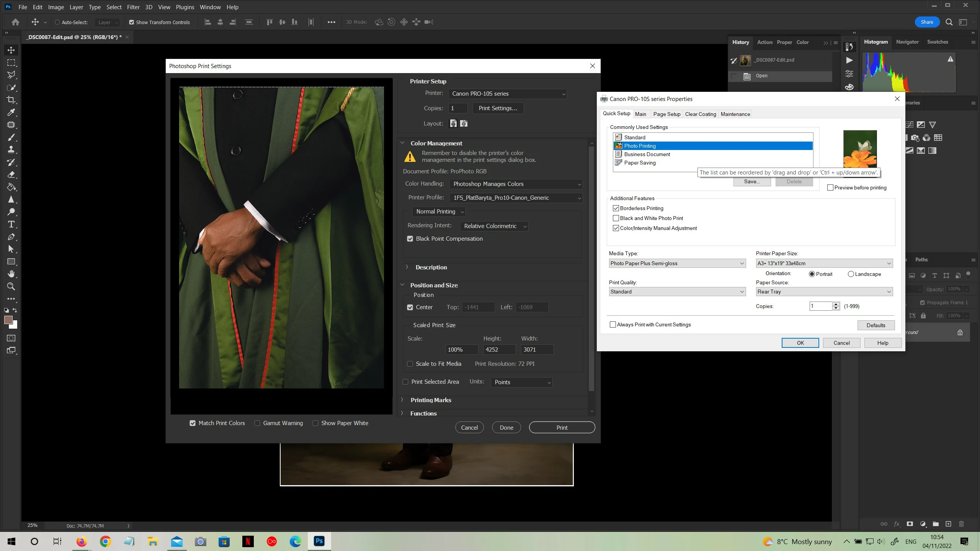Select the Crop tool
980x551 pixels.
pyautogui.click(x=11, y=100)
